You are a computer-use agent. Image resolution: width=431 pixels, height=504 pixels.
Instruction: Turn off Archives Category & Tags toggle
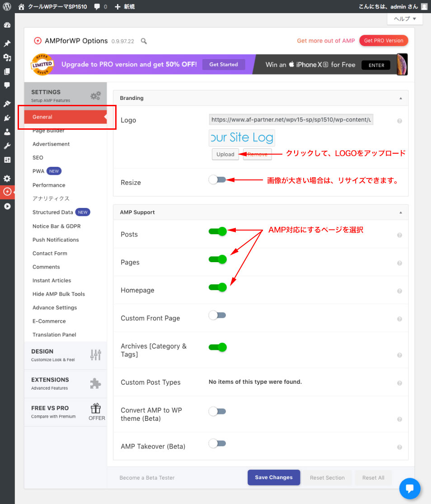coord(218,347)
